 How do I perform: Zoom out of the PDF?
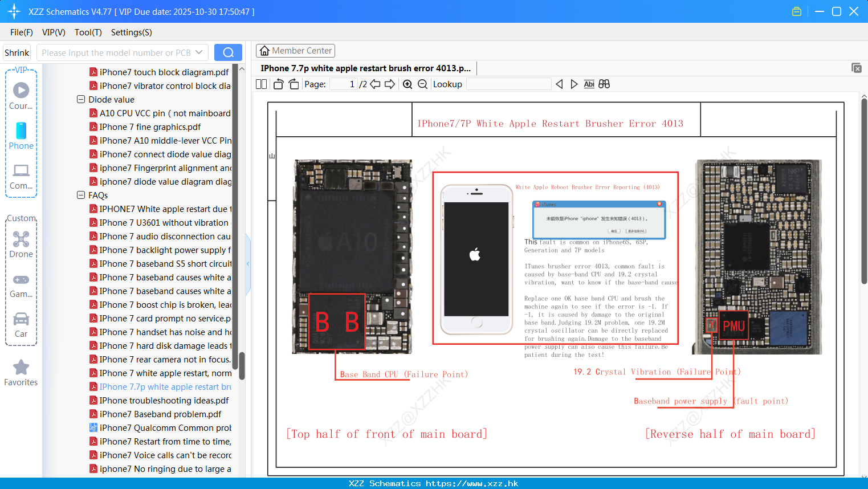click(x=422, y=84)
